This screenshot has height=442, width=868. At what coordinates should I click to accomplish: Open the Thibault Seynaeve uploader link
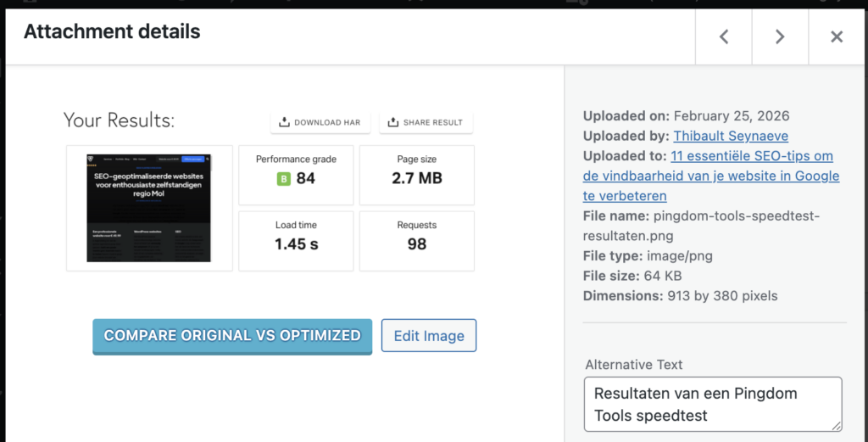(733, 136)
